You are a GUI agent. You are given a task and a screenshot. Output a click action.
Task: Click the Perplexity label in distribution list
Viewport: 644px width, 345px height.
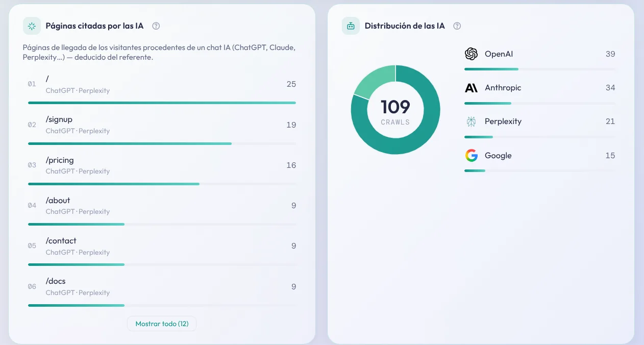(x=503, y=121)
